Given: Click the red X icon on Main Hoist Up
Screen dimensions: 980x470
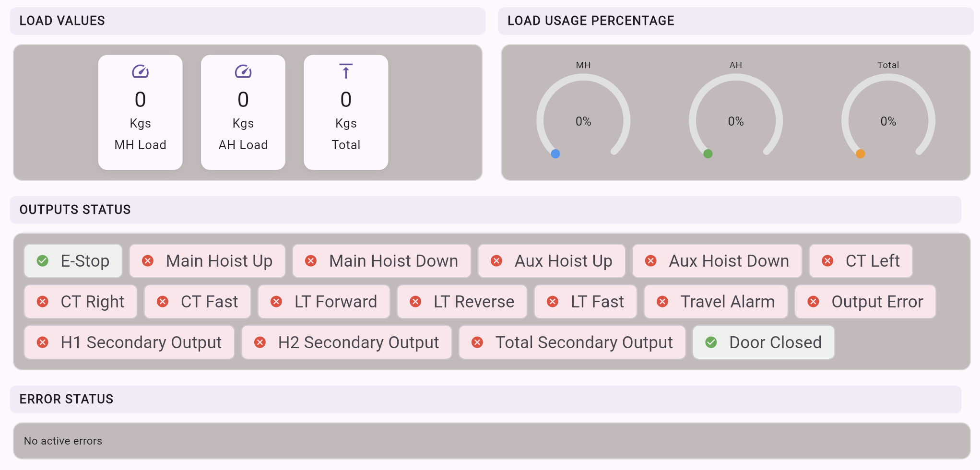Looking at the screenshot, I should tap(148, 261).
